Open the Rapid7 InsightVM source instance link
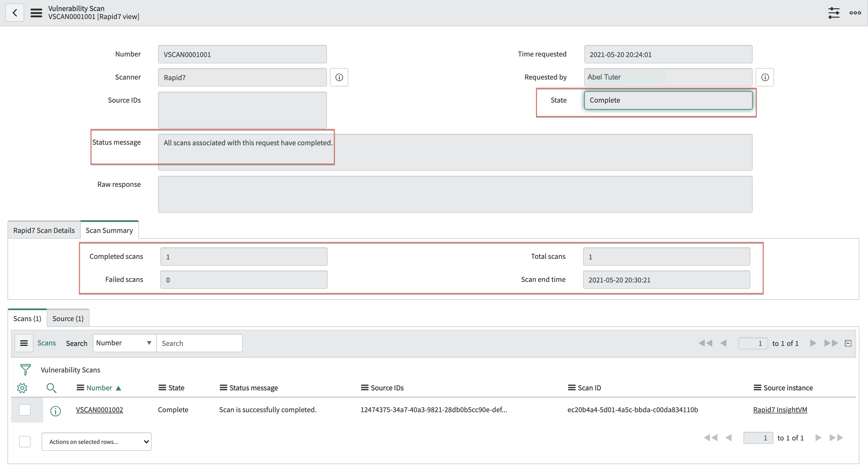Viewport: 868px width, 471px height. coord(780,410)
